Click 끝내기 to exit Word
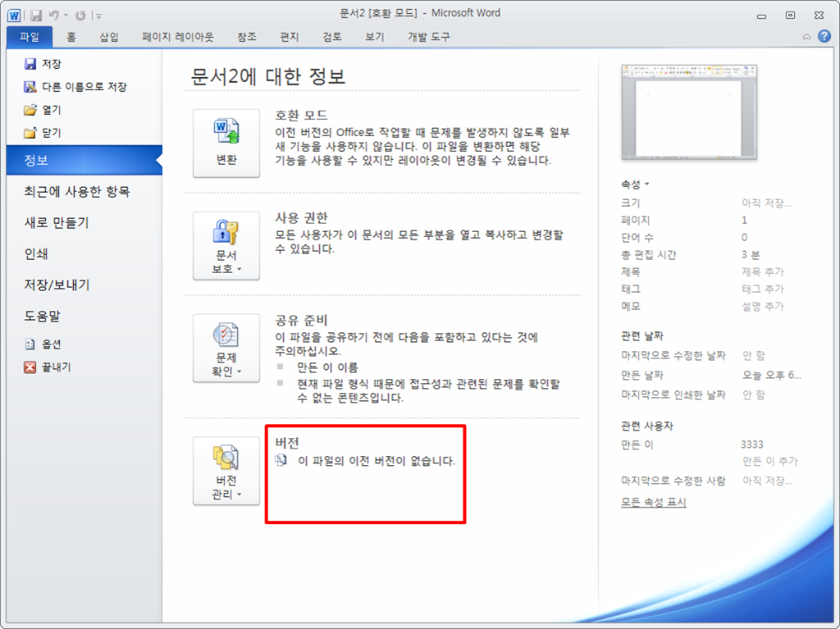 coord(47,367)
